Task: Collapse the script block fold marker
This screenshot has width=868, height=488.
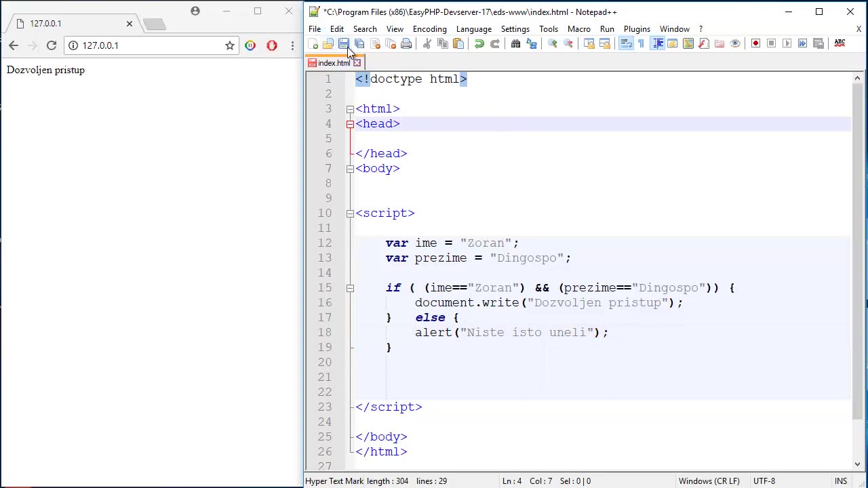Action: (350, 213)
